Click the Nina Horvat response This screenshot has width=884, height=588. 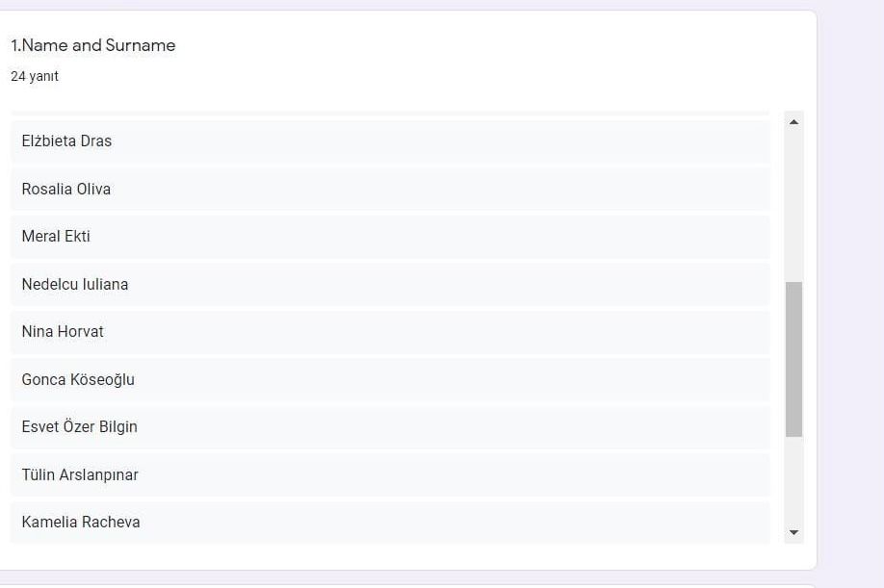(390, 332)
